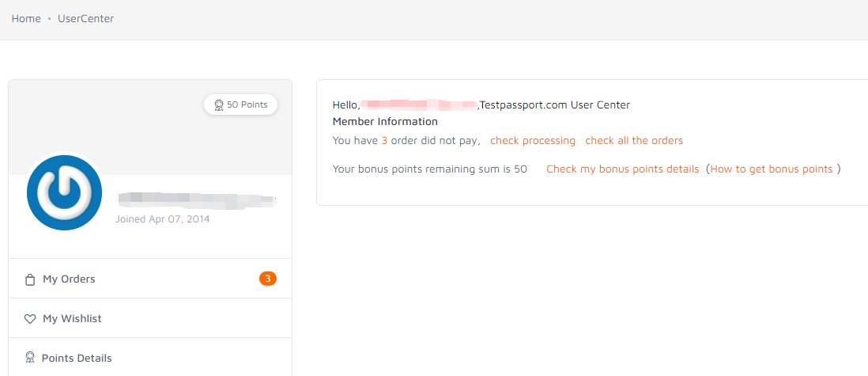Screen dimensions: 868x376
Task: Click the medal icon in the 50 Points badge
Action: coord(219,104)
